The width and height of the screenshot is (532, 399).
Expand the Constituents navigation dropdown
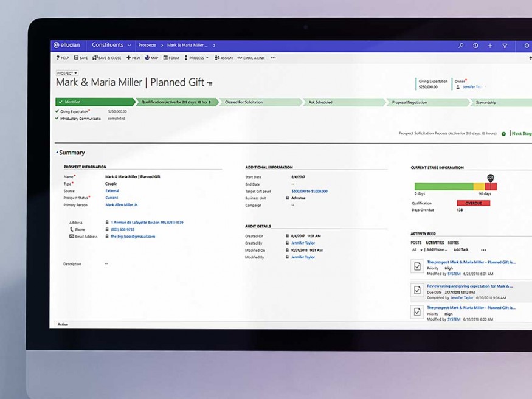(x=129, y=45)
